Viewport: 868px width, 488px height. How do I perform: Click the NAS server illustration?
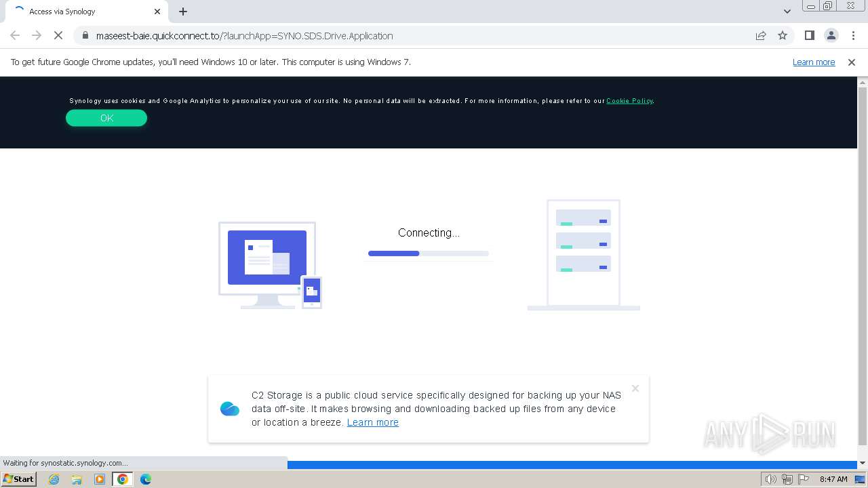pyautogui.click(x=583, y=255)
